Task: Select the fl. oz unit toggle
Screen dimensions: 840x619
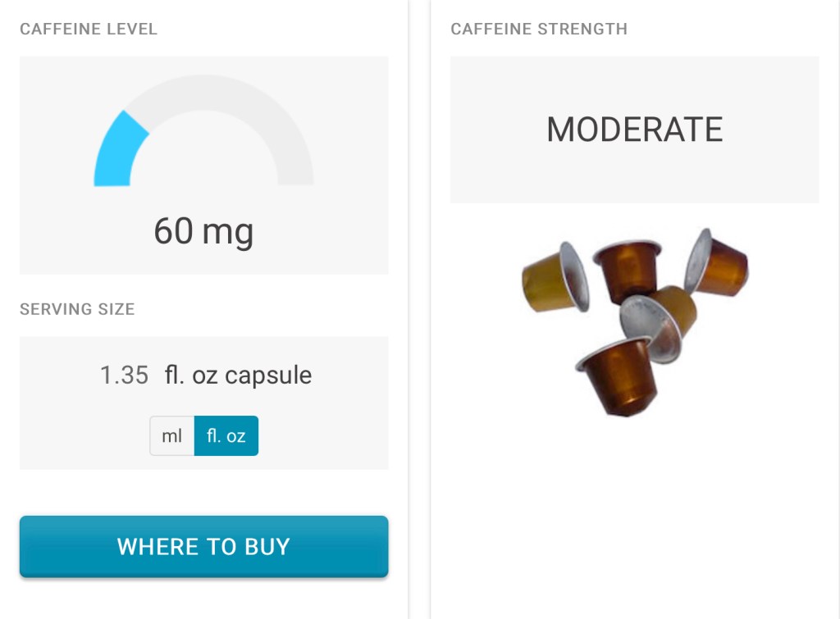Action: (226, 436)
